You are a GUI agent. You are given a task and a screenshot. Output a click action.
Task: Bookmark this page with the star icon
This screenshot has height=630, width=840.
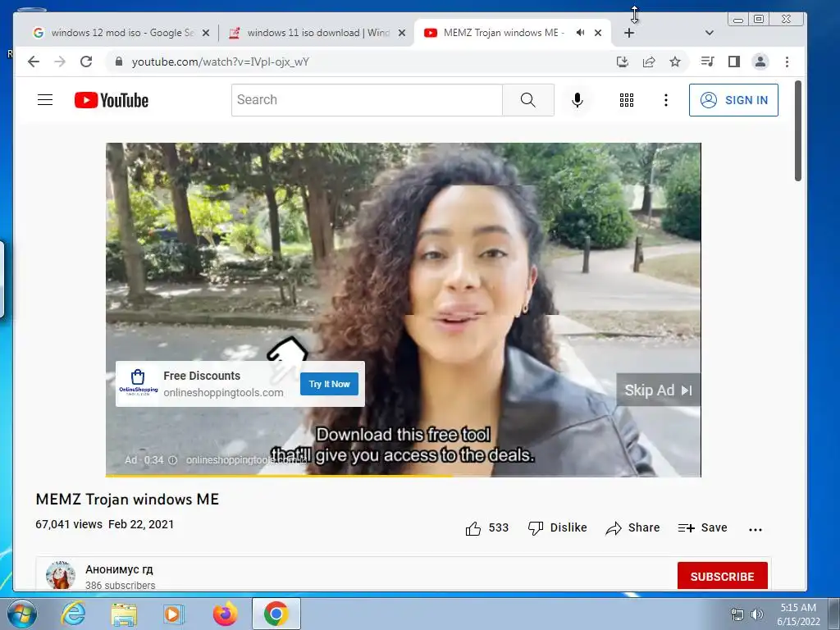(675, 62)
